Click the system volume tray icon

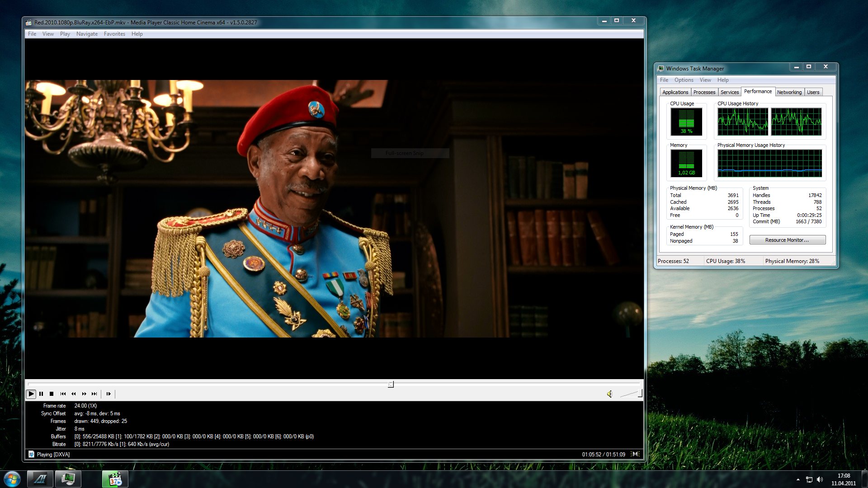pyautogui.click(x=820, y=479)
